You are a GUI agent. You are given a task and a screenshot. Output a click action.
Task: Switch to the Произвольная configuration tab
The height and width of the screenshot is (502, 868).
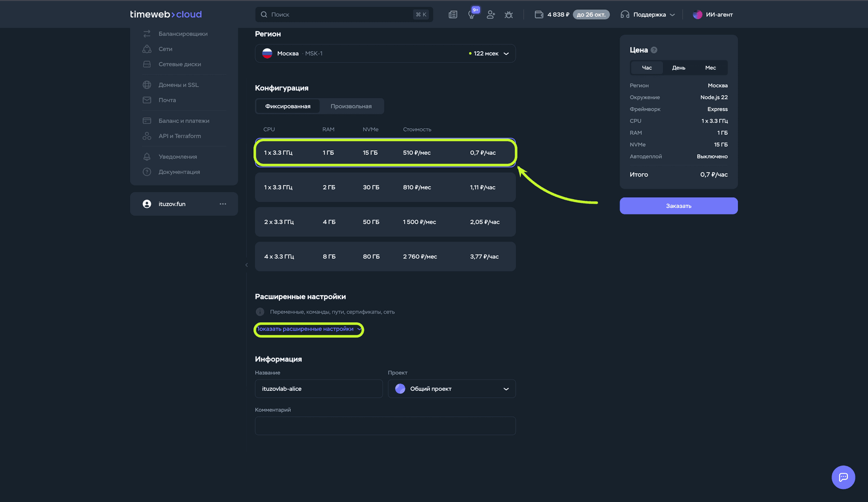(351, 106)
